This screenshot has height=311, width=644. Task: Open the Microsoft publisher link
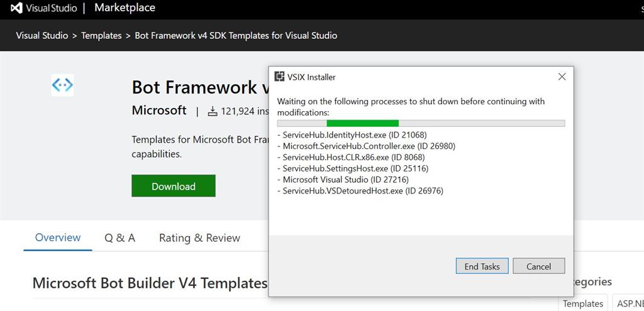(159, 110)
